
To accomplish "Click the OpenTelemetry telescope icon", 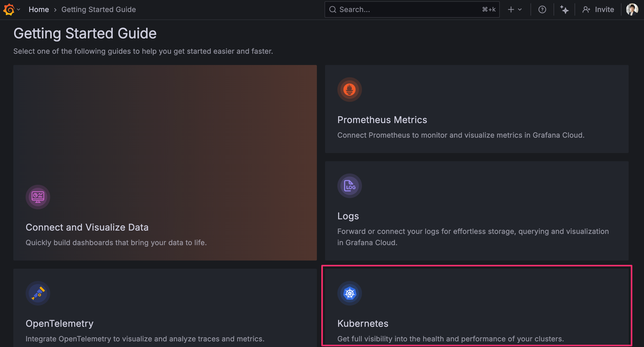I will click(x=38, y=293).
